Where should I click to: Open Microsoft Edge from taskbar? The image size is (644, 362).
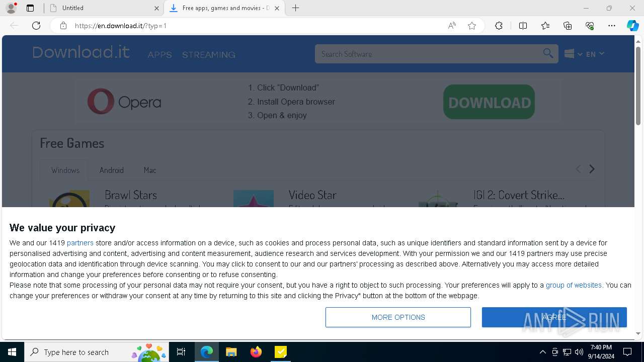207,352
